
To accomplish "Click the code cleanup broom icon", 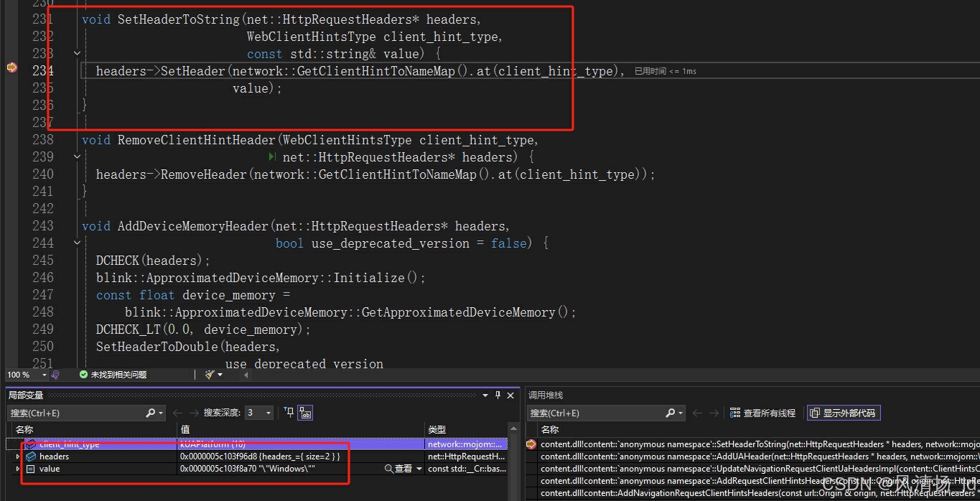I will click(211, 374).
